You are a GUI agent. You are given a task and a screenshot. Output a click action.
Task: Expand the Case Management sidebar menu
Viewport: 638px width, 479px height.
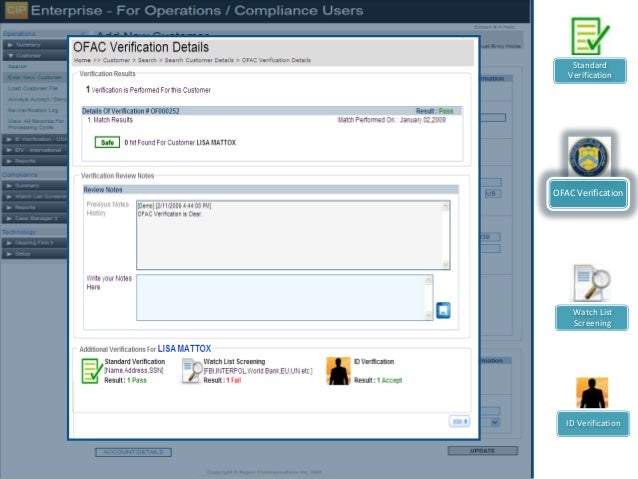[x=34, y=219]
